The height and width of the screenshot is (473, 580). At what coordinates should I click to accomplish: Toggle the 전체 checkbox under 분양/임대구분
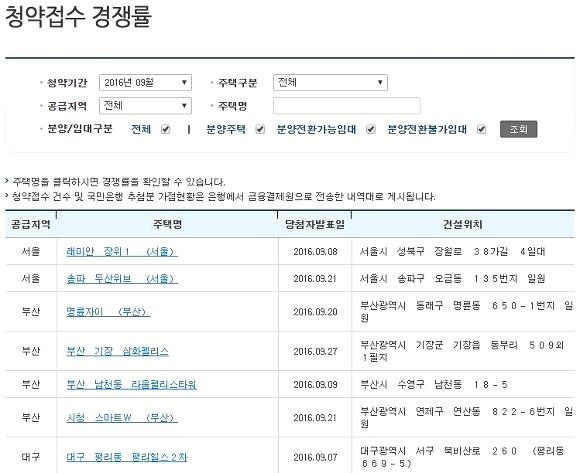(165, 129)
